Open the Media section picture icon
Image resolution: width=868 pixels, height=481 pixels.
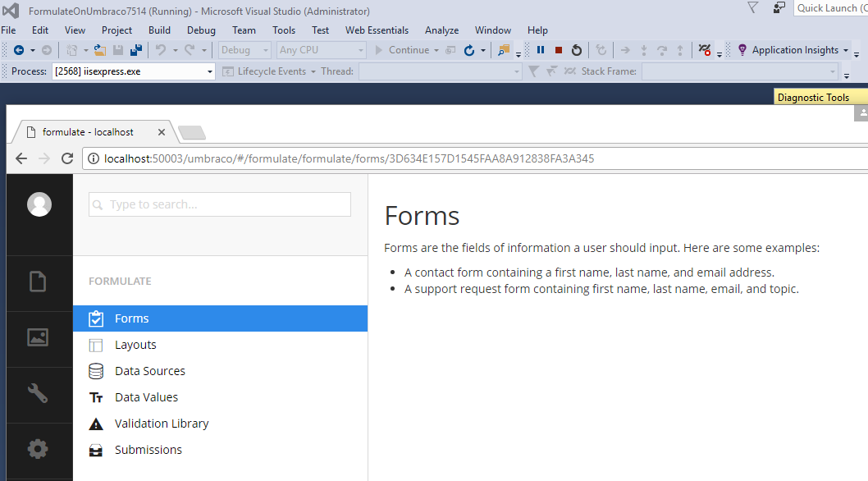[x=38, y=337]
